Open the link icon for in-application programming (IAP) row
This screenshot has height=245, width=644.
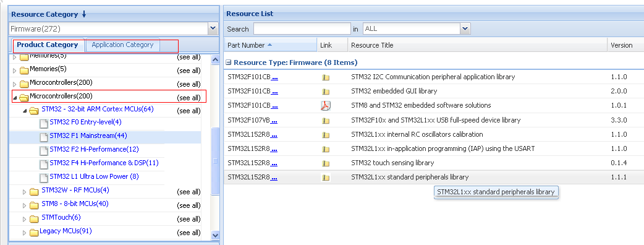326,149
